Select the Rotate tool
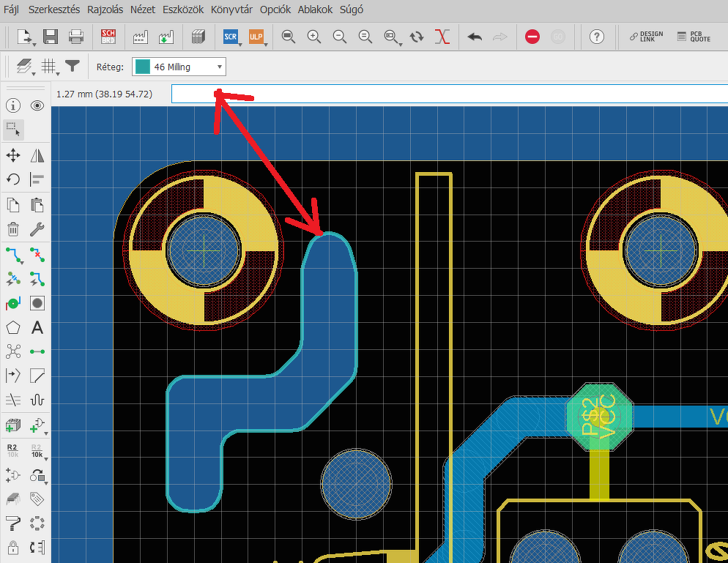This screenshot has width=728, height=563. point(13,179)
